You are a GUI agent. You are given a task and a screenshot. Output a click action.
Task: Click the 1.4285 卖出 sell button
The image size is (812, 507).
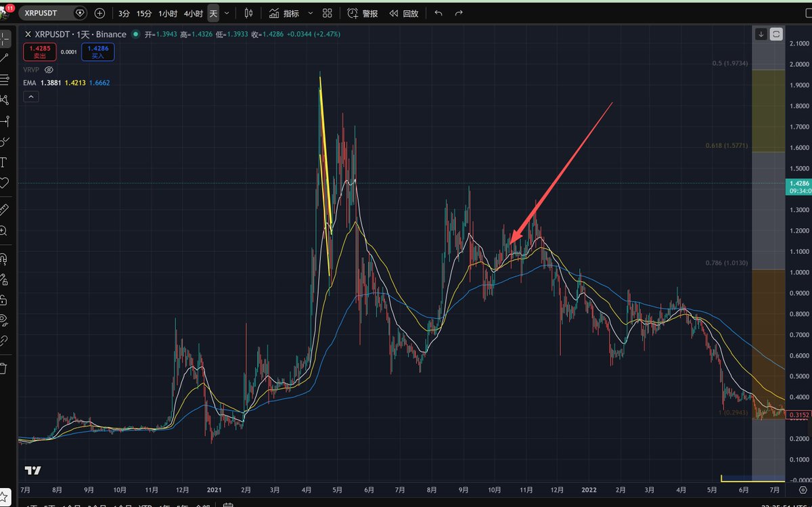tap(39, 51)
